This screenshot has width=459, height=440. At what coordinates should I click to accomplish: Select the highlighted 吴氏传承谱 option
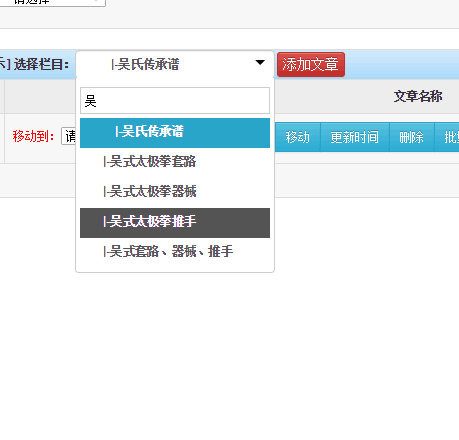coord(175,133)
